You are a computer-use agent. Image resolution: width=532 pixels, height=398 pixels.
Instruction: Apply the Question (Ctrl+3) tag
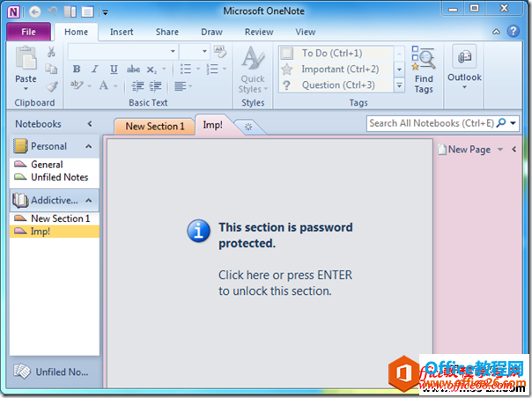pos(336,85)
